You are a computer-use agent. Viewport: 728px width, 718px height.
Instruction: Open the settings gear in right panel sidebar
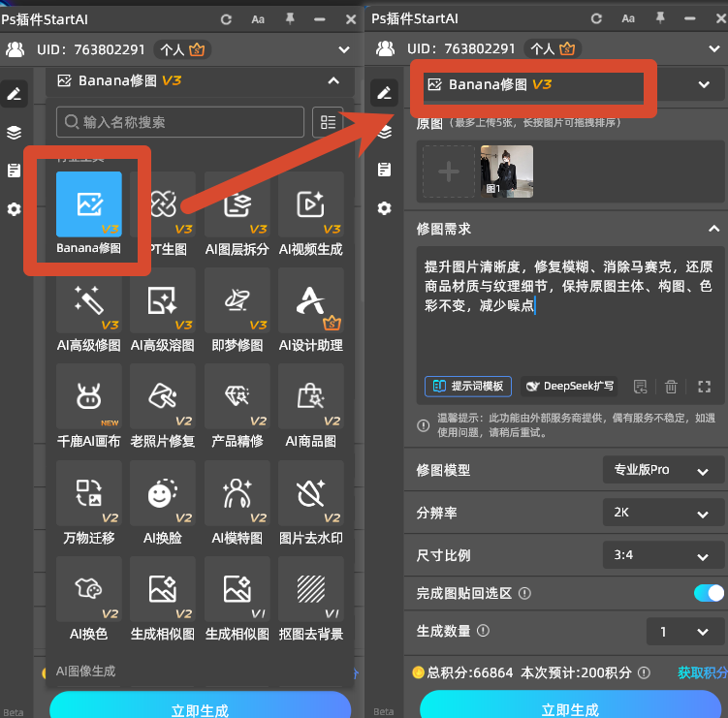point(385,208)
